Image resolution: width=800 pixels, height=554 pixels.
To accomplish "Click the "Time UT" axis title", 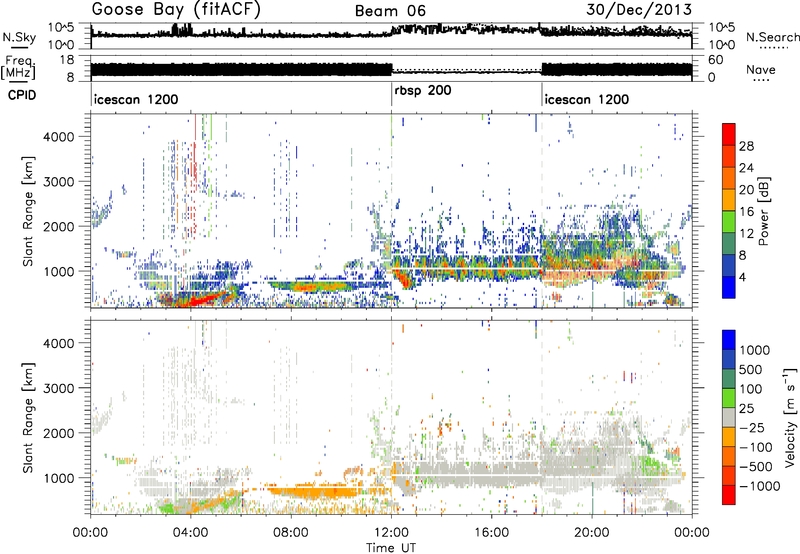I will [391, 547].
